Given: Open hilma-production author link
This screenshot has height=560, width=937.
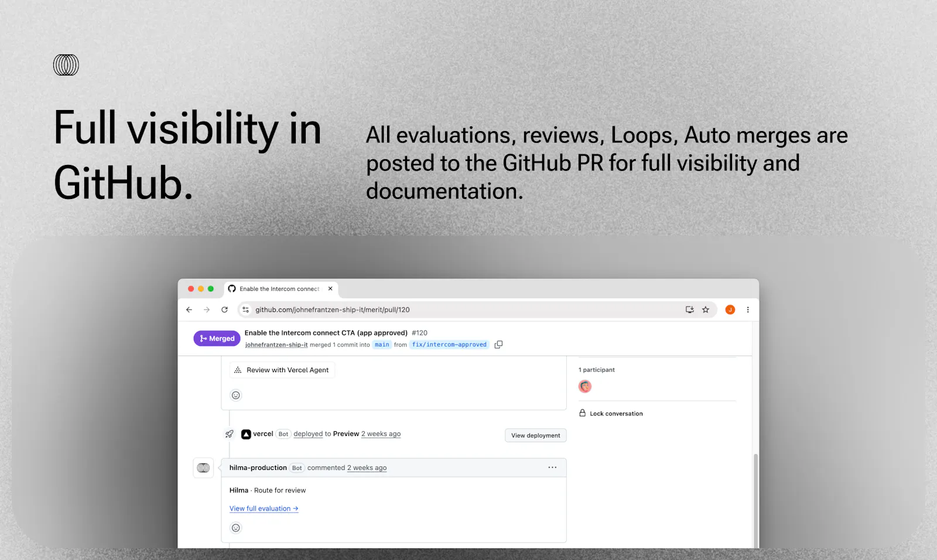Looking at the screenshot, I should click(x=258, y=468).
